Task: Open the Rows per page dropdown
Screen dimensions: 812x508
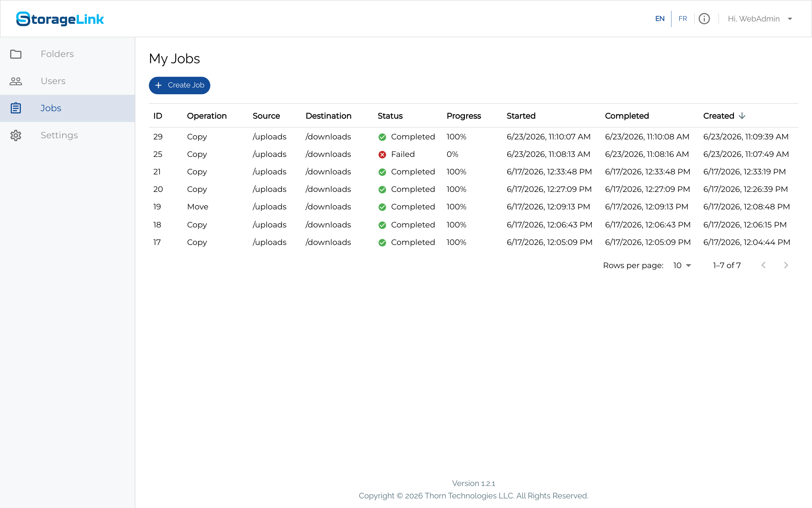Action: [682, 265]
